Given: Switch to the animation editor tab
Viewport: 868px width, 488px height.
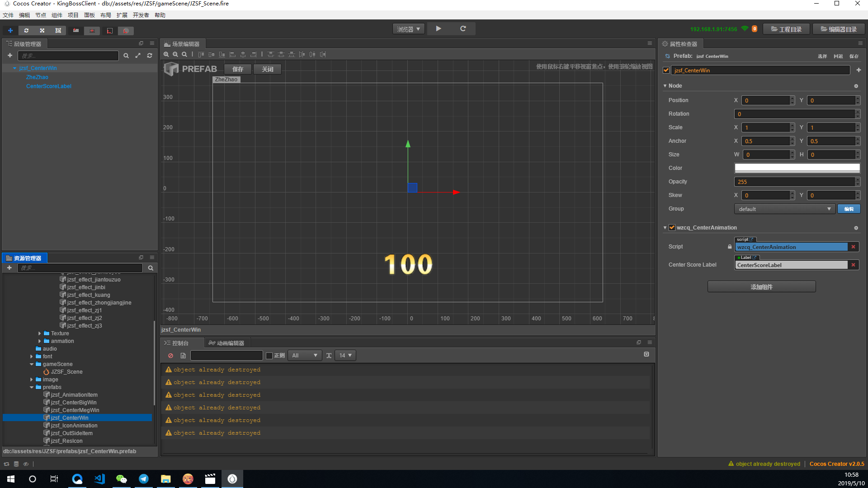Looking at the screenshot, I should pyautogui.click(x=226, y=343).
